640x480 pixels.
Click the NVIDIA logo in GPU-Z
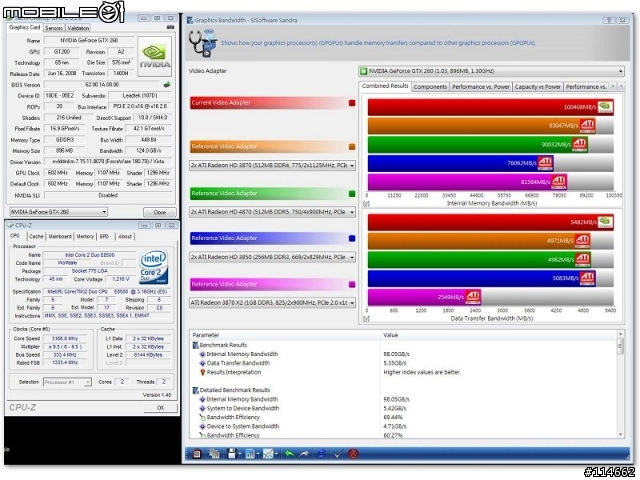click(155, 57)
